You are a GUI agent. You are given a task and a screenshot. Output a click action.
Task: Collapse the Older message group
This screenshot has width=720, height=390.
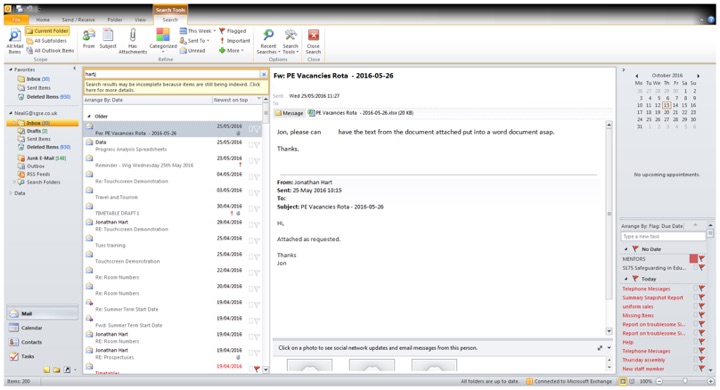tap(89, 116)
